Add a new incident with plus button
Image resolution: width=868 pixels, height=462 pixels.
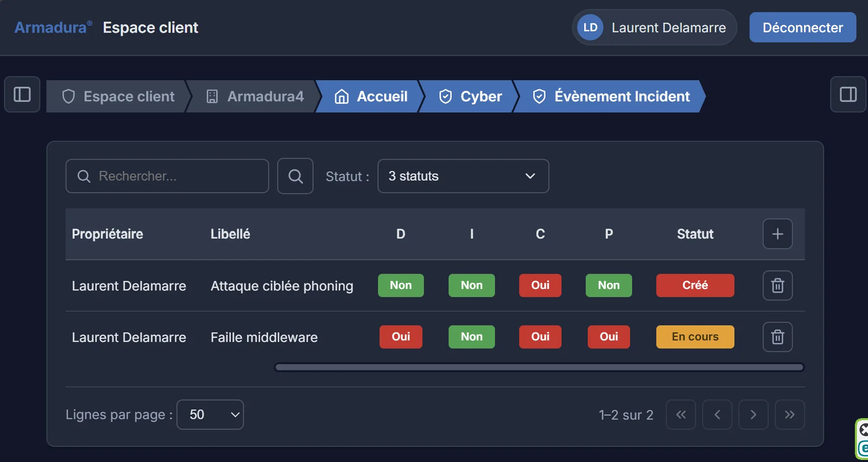(777, 234)
